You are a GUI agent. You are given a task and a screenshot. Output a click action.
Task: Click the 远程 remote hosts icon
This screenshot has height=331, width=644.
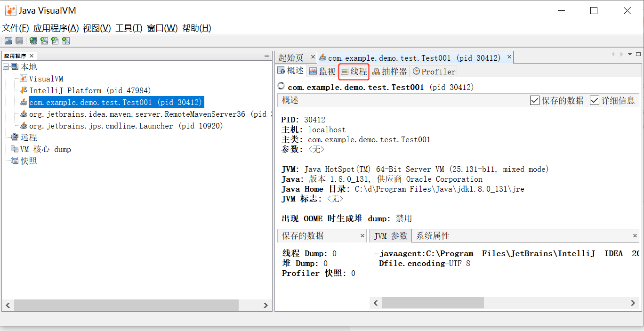pyautogui.click(x=15, y=137)
